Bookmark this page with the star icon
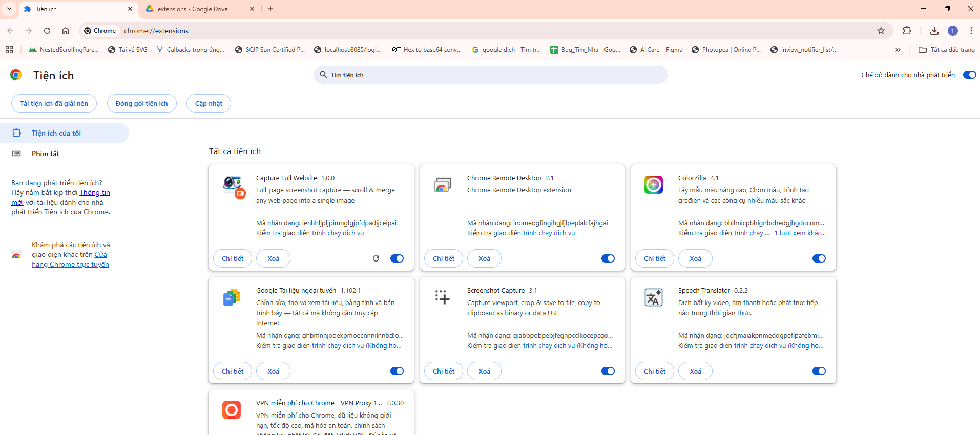Image resolution: width=980 pixels, height=435 pixels. 881,31
